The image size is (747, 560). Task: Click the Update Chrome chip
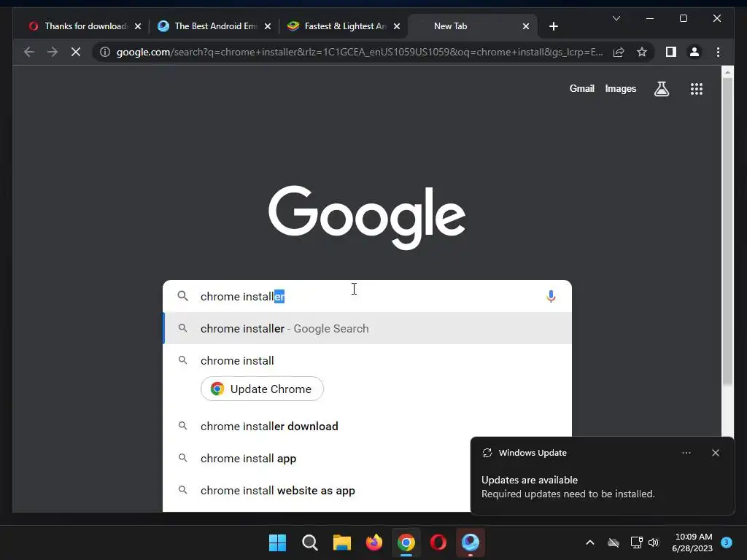coord(262,389)
